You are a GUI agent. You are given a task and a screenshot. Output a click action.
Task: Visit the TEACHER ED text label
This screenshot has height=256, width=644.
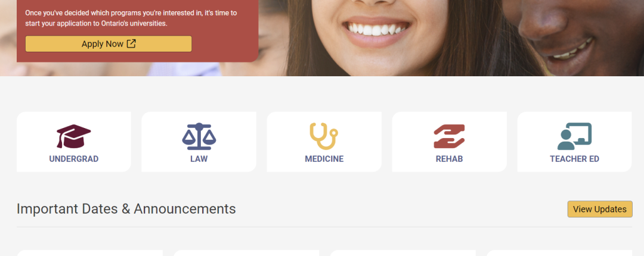(574, 159)
